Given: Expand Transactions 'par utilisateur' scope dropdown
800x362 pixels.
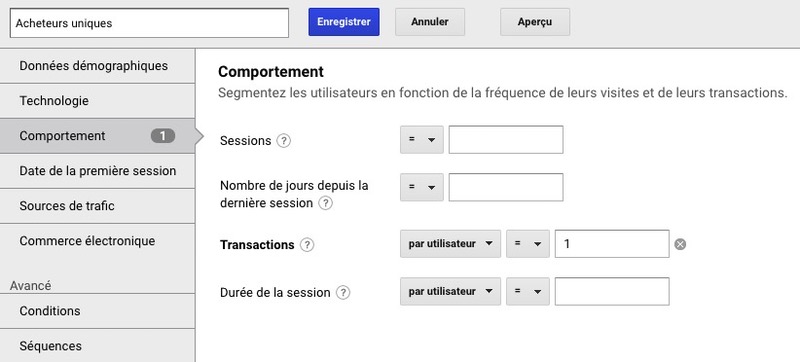Looking at the screenshot, I should [x=451, y=244].
